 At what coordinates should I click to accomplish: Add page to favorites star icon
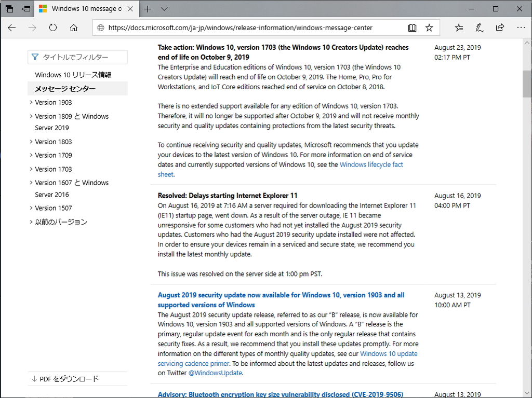click(x=429, y=28)
